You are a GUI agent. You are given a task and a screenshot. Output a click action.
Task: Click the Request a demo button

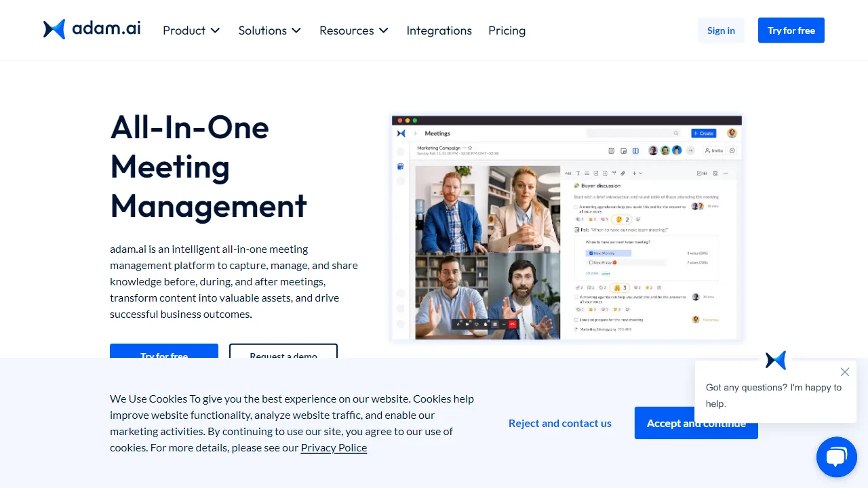coord(283,351)
